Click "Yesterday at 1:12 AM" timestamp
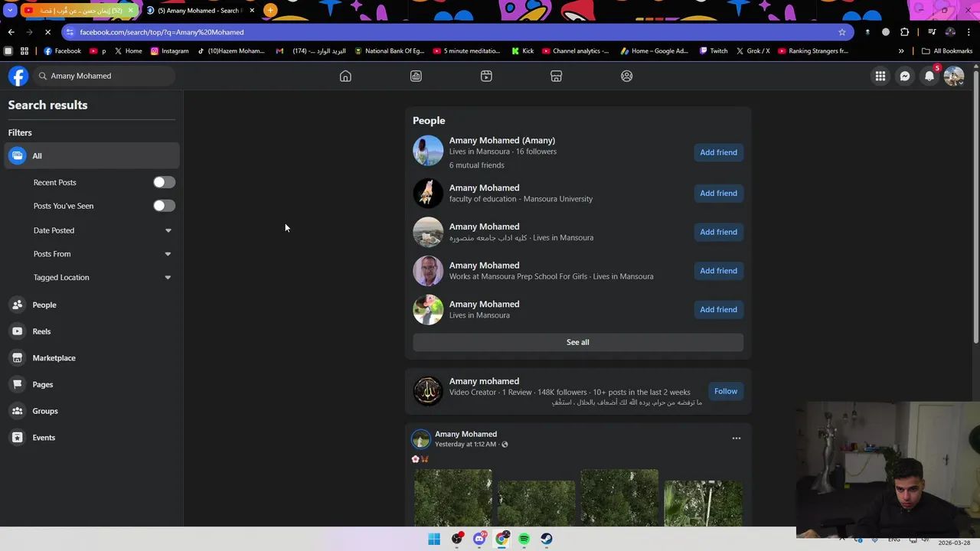This screenshot has width=980, height=551. pyautogui.click(x=465, y=445)
